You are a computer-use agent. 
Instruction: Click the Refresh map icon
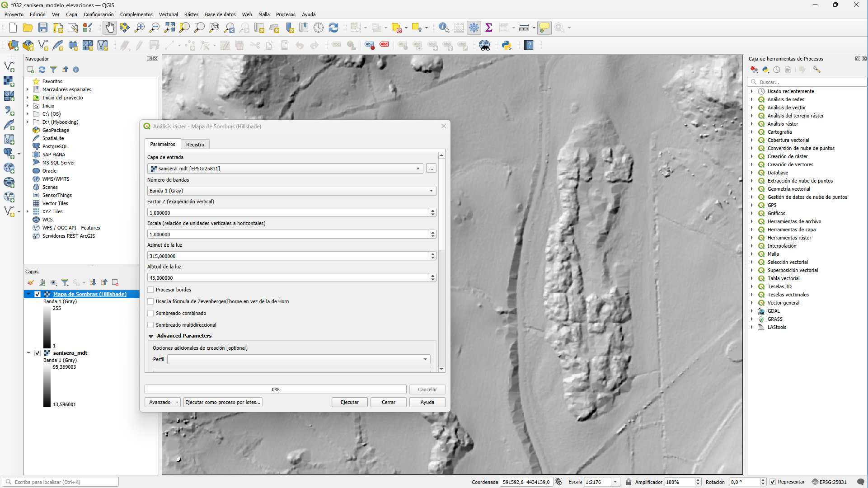pyautogui.click(x=333, y=28)
